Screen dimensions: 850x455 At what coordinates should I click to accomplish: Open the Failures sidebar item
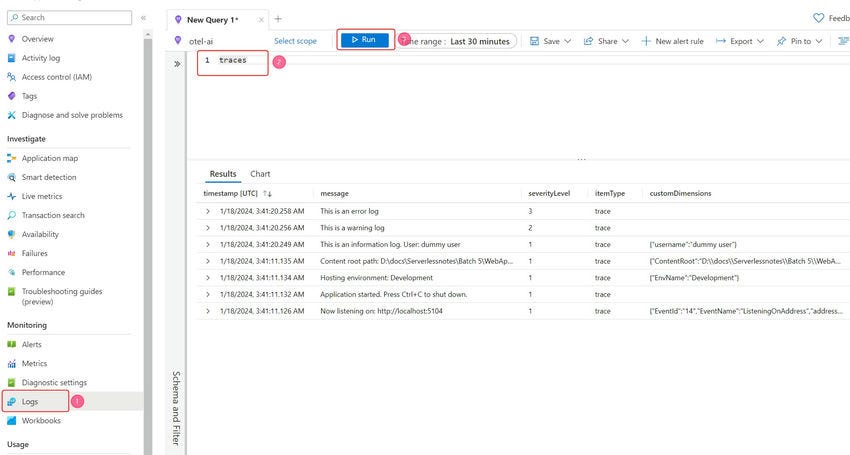tap(28, 253)
